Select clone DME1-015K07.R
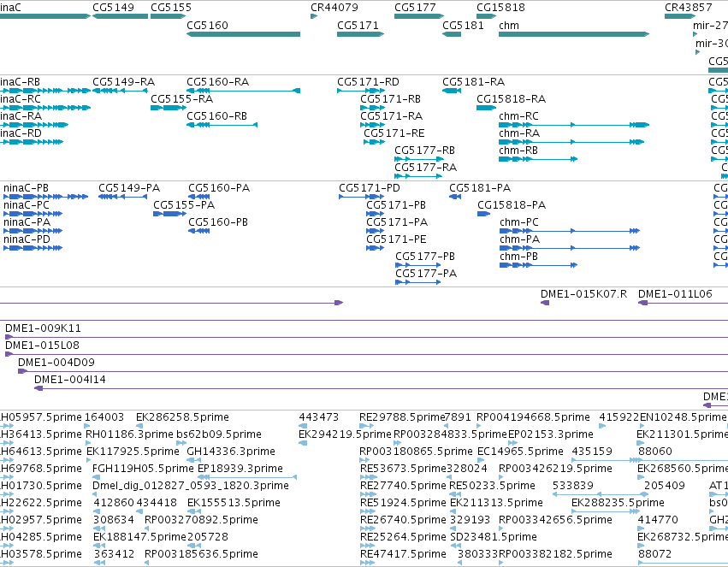728x567 pixels. 545,303
